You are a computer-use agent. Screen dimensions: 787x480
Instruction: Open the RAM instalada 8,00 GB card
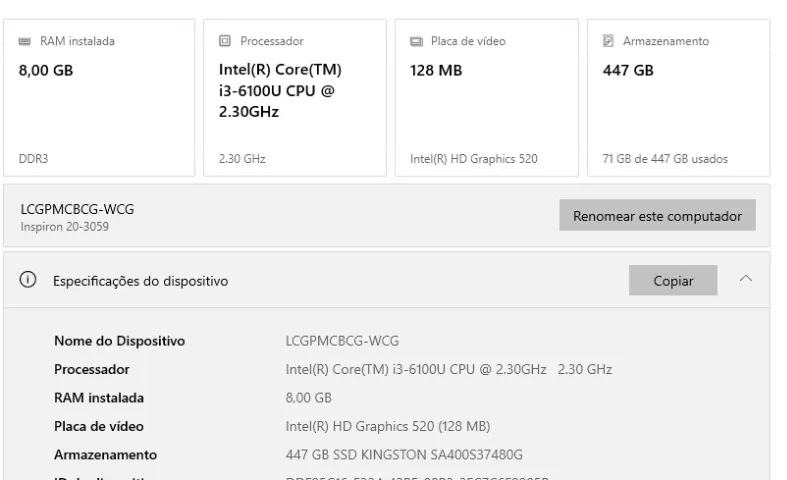click(x=99, y=98)
